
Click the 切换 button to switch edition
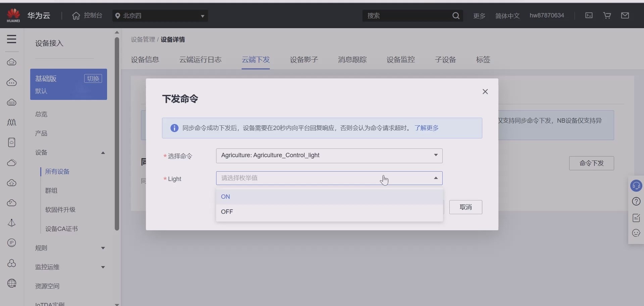pos(93,78)
